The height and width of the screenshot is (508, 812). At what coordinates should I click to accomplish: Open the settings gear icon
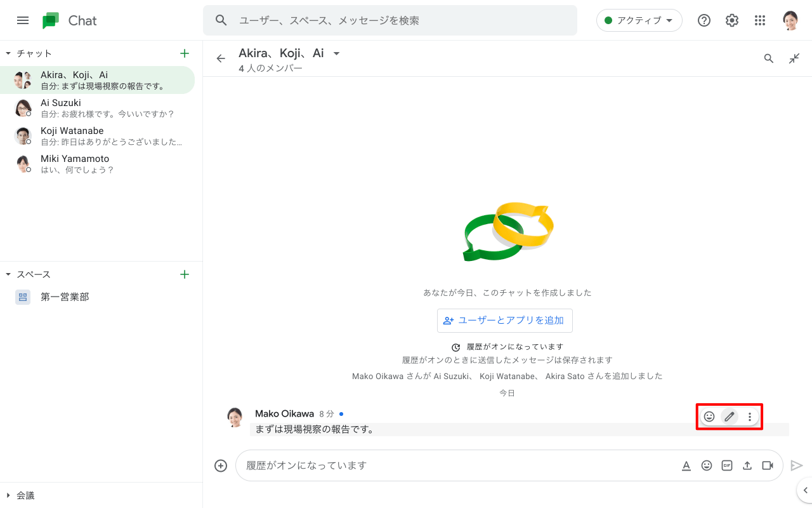732,20
